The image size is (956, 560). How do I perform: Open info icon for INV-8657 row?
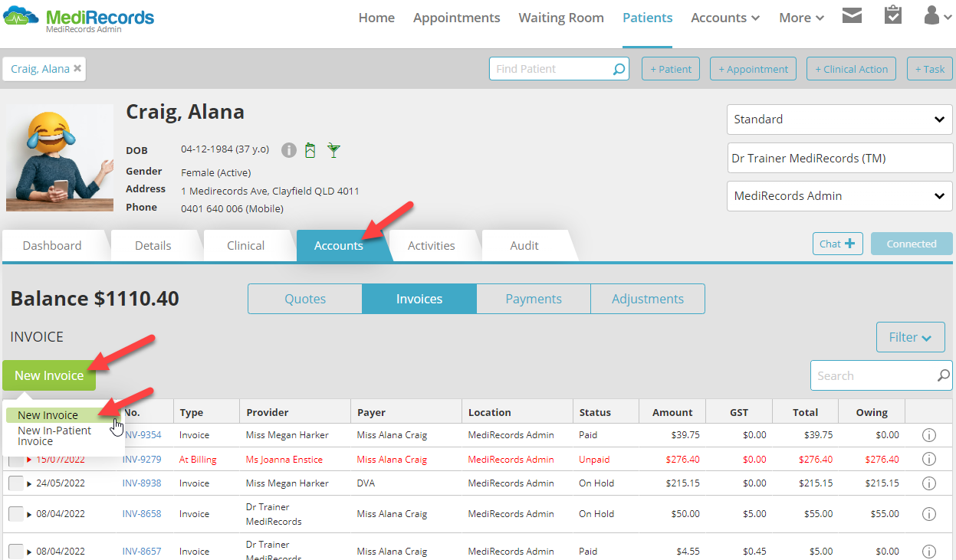tap(928, 552)
